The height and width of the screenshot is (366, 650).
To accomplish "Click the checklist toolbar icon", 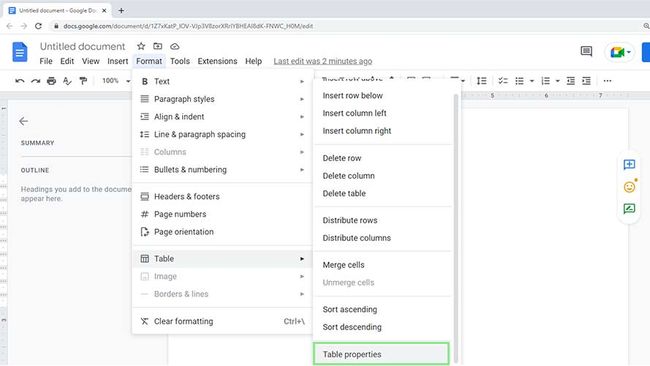I will click(x=503, y=81).
